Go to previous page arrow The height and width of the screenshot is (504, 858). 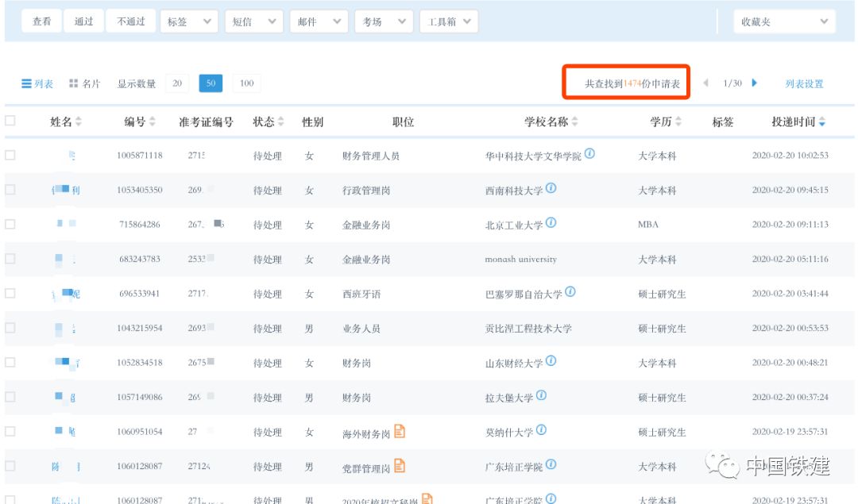coord(705,83)
